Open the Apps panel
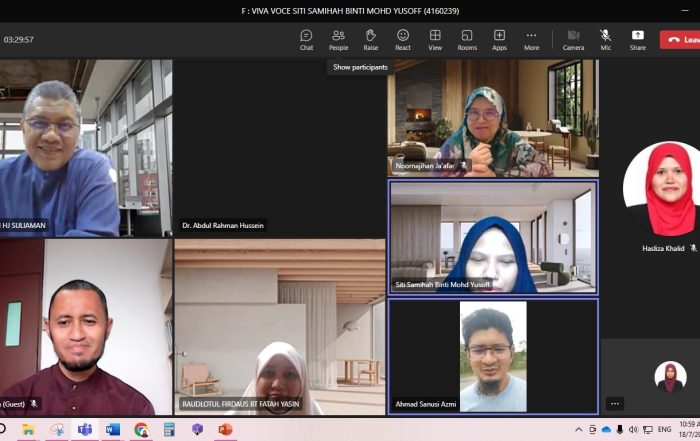The width and height of the screenshot is (700, 441). (x=499, y=39)
